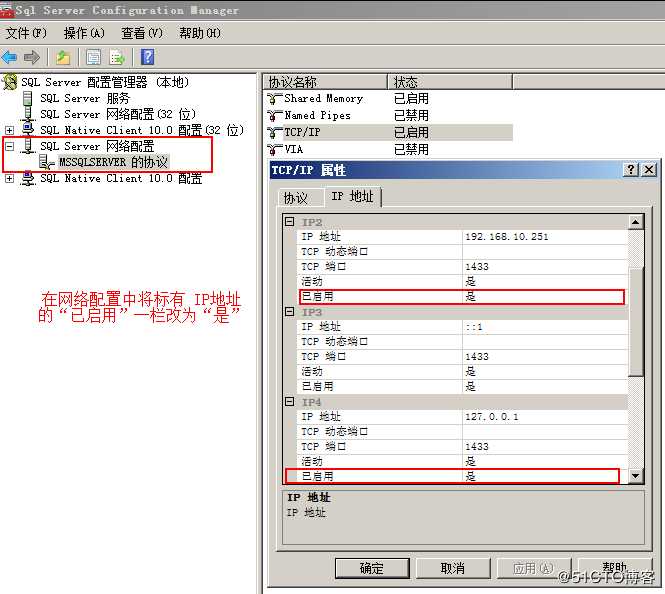The width and height of the screenshot is (665, 594).
Task: Click the 已禁用 status of Named Pipes
Action: point(411,115)
